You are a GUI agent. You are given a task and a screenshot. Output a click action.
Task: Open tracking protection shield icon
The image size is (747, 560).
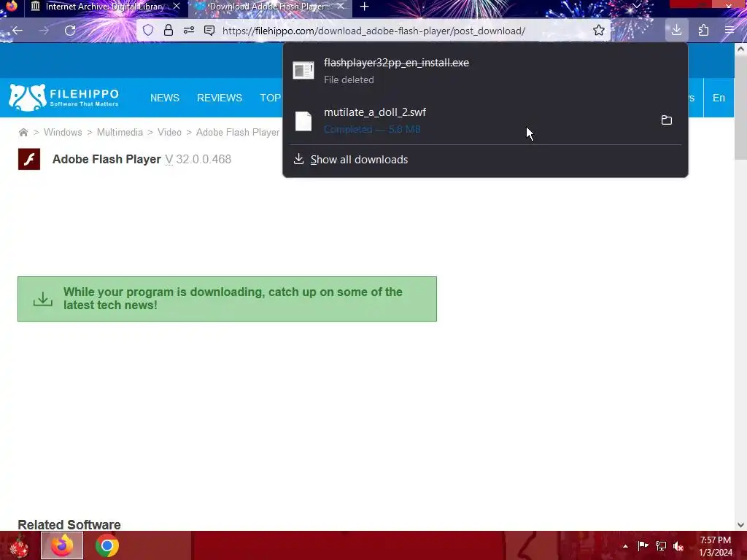tap(148, 31)
